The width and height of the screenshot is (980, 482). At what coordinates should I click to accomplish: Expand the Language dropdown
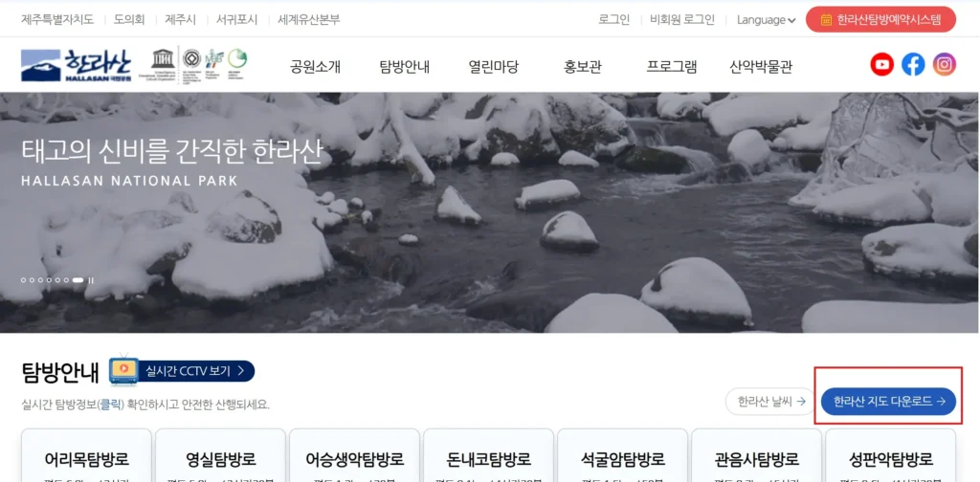click(766, 20)
